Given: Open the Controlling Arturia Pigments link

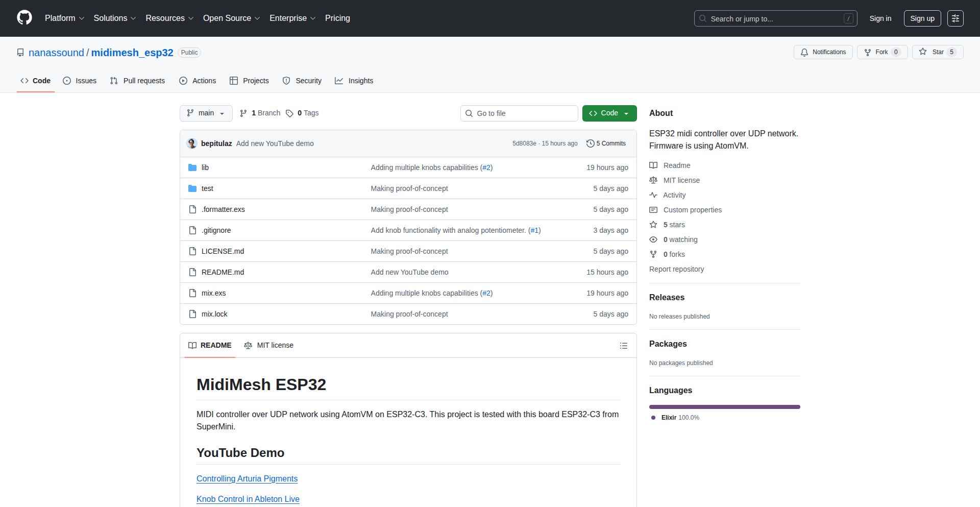Looking at the screenshot, I should [247, 479].
